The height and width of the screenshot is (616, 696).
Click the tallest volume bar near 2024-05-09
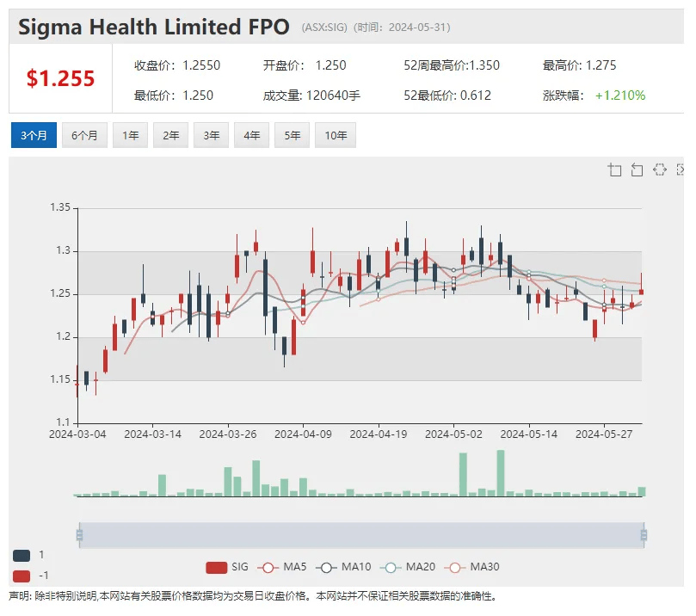[x=501, y=473]
